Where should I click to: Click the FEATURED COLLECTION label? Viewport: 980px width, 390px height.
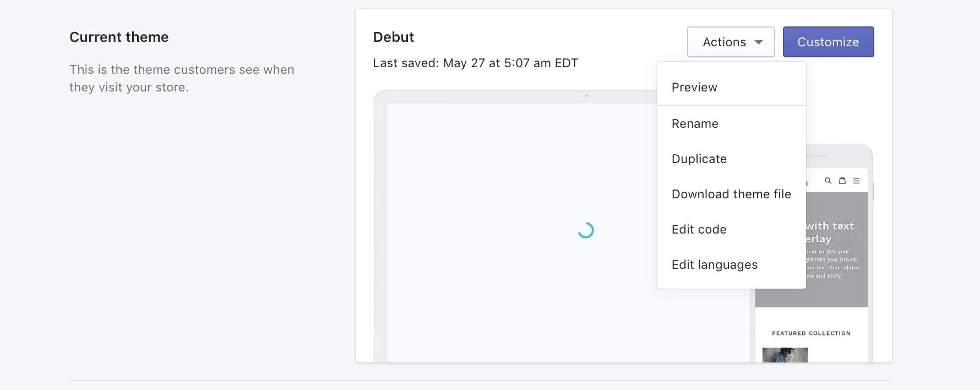tap(811, 333)
